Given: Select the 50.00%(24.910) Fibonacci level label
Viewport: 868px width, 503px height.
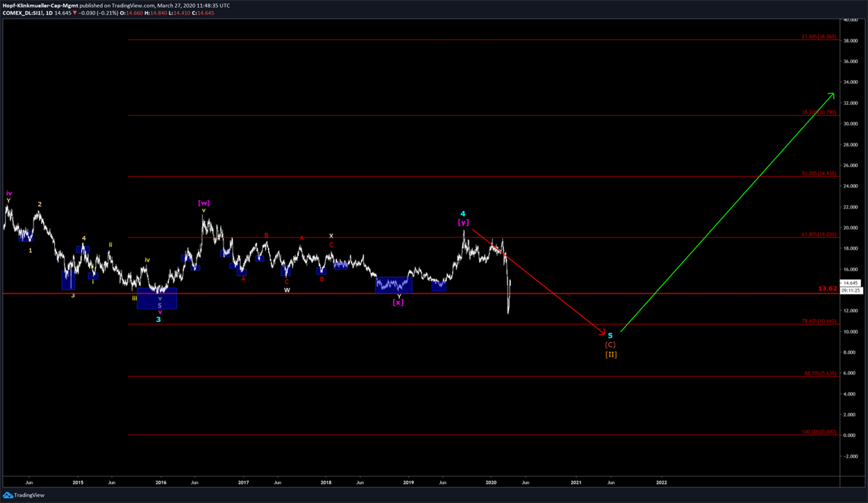Looking at the screenshot, I should (x=818, y=173).
